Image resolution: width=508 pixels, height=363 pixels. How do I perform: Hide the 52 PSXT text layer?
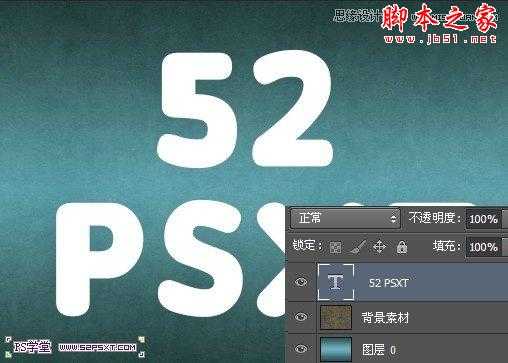pos(301,282)
